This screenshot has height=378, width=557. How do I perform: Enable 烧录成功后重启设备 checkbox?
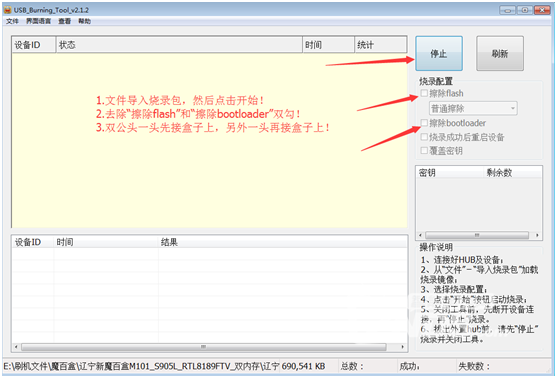pyautogui.click(x=424, y=137)
